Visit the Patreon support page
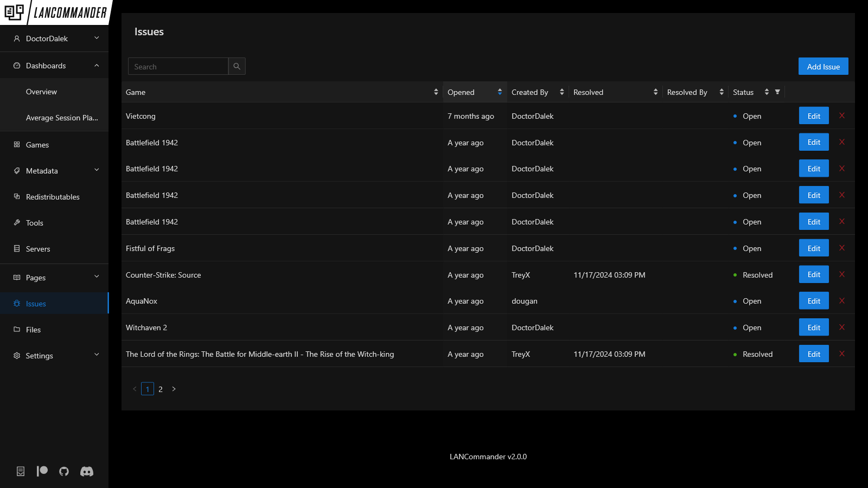The height and width of the screenshot is (488, 868). tap(42, 471)
